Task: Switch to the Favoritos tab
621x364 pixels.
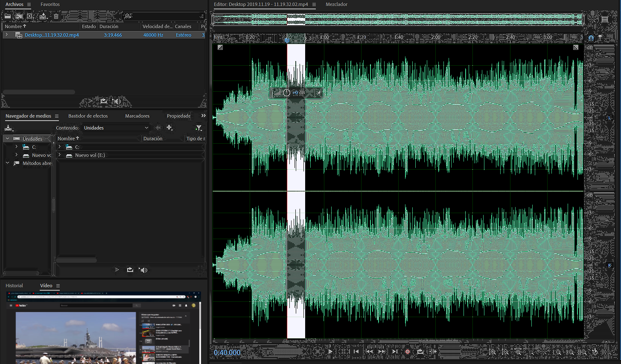Action: (x=50, y=4)
